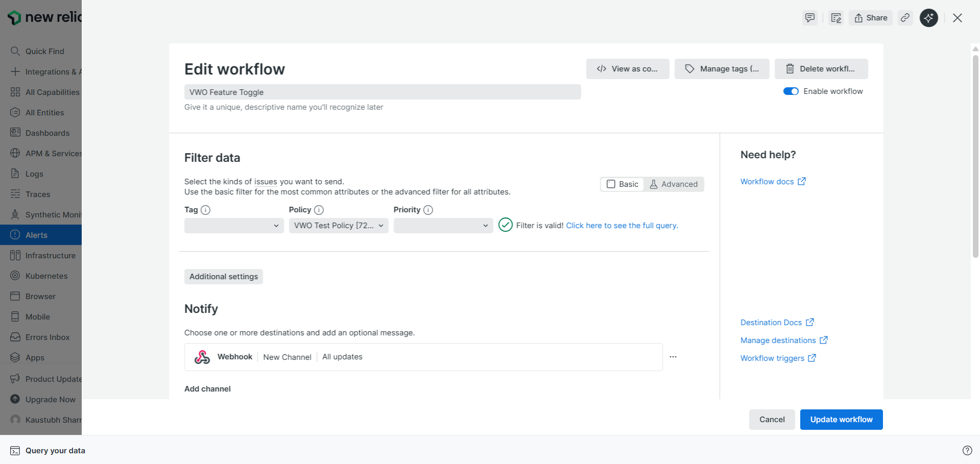This screenshot has width=980, height=464.
Task: Open the Workflow docs link
Action: [x=773, y=182]
